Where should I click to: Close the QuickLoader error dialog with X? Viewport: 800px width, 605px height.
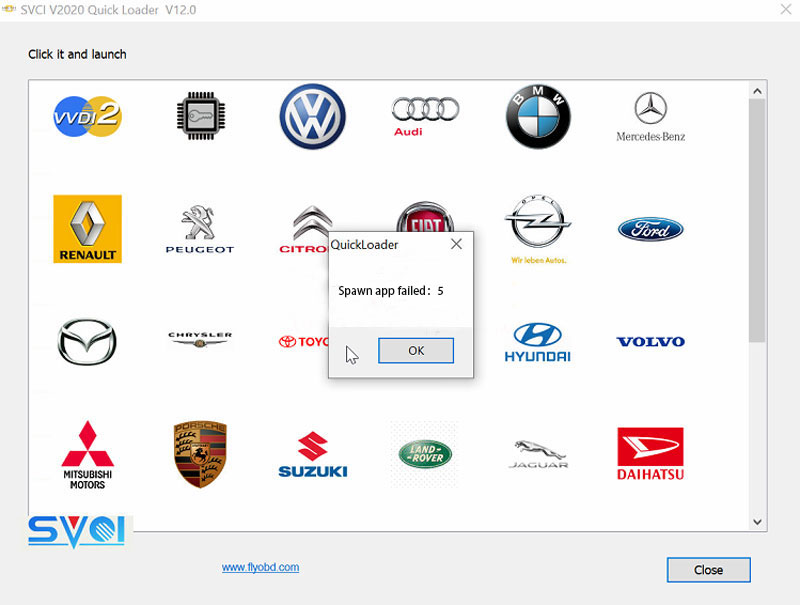click(457, 244)
